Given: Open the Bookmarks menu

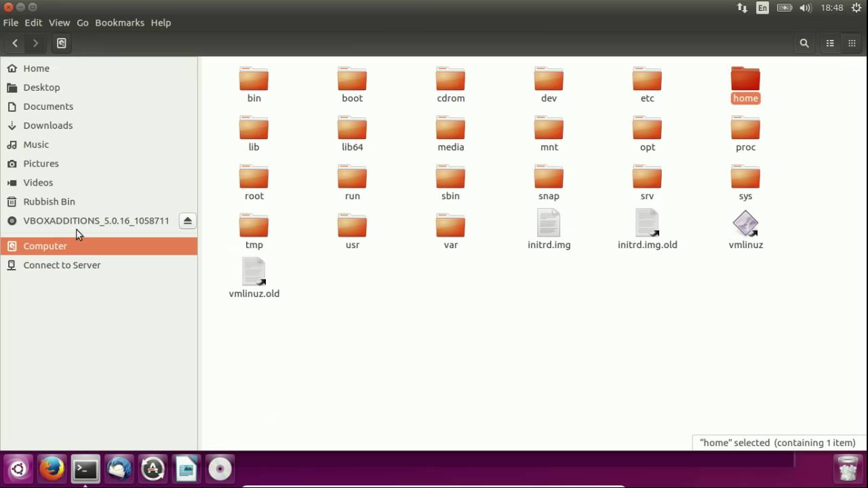Looking at the screenshot, I should tap(119, 22).
